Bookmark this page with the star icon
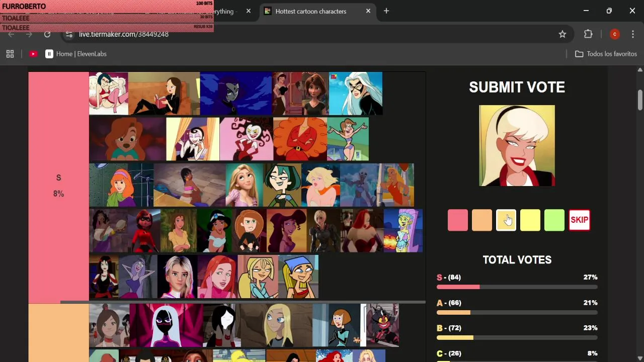The image size is (644, 362). 562,34
